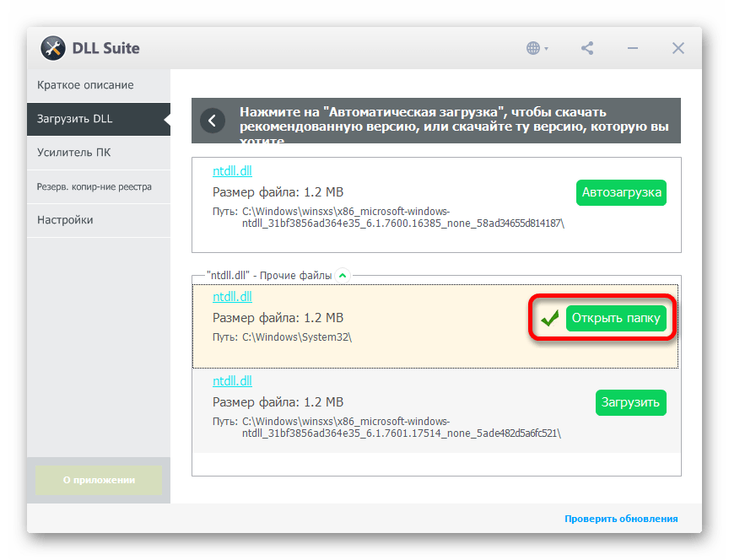
Task: Open the first ntdll.dll link (version 16385)
Action: (232, 170)
